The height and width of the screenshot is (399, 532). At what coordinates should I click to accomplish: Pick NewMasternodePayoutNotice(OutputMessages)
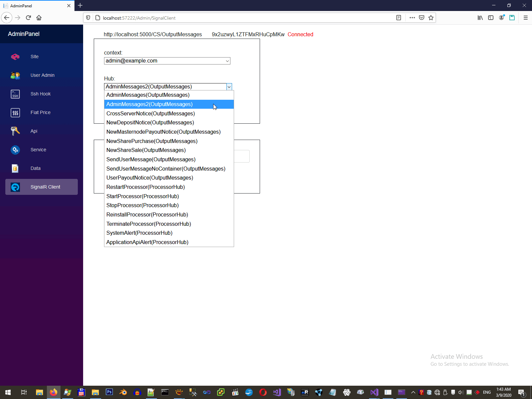coord(169,132)
